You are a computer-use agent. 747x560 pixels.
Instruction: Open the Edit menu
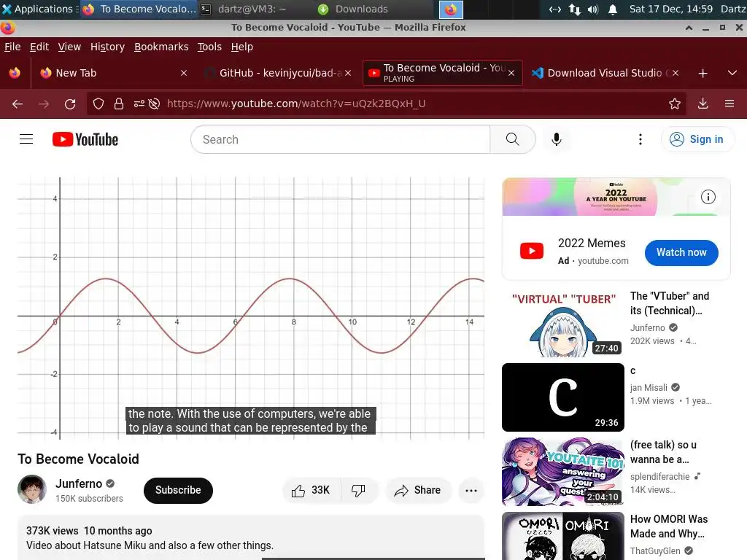click(39, 47)
